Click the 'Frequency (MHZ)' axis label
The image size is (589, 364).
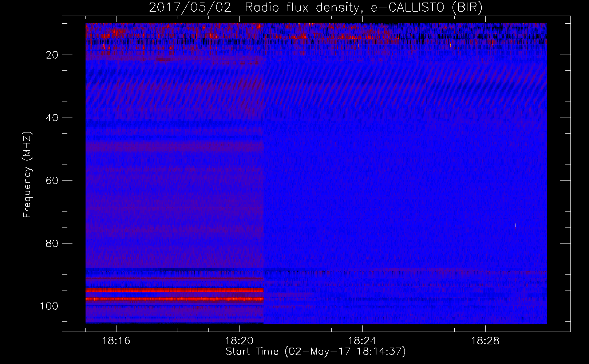point(27,175)
